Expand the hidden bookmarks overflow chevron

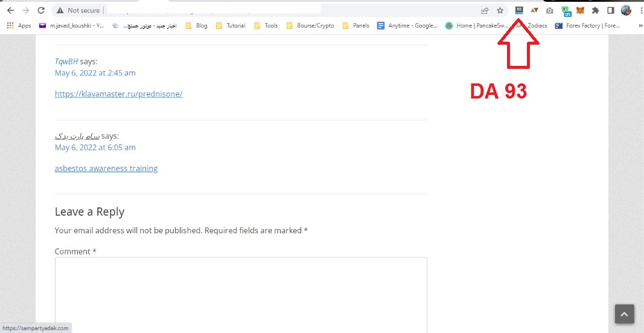[640, 26]
